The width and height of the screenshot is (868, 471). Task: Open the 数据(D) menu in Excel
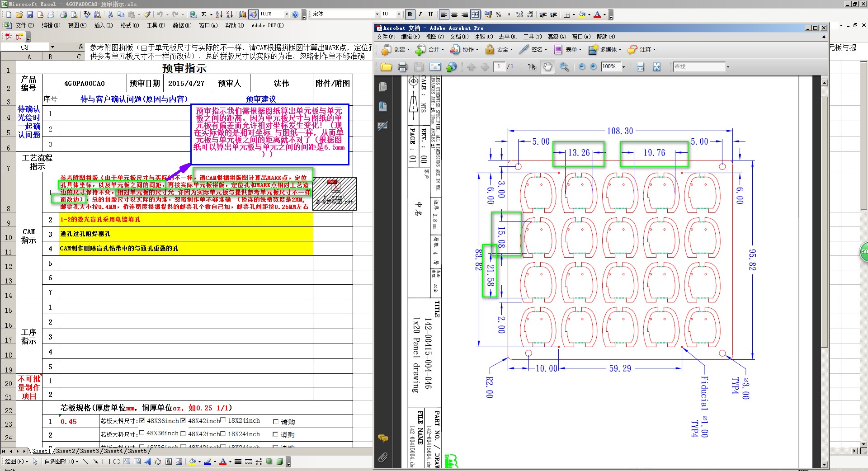click(x=182, y=25)
